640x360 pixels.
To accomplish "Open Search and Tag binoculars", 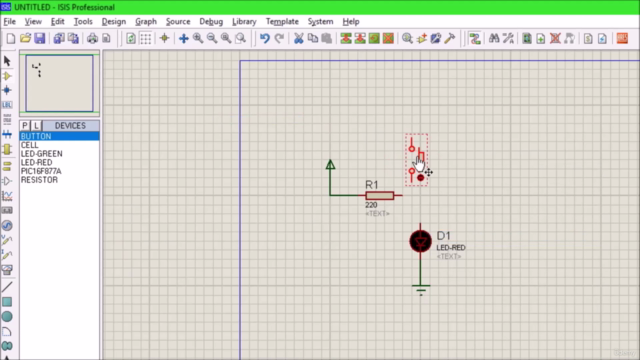I will tap(494, 38).
